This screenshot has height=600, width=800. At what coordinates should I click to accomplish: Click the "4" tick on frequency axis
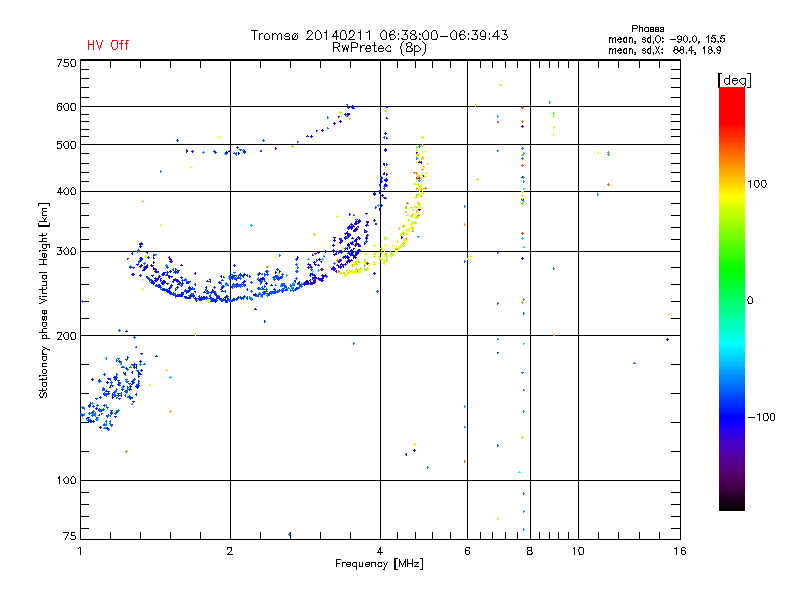click(x=380, y=551)
